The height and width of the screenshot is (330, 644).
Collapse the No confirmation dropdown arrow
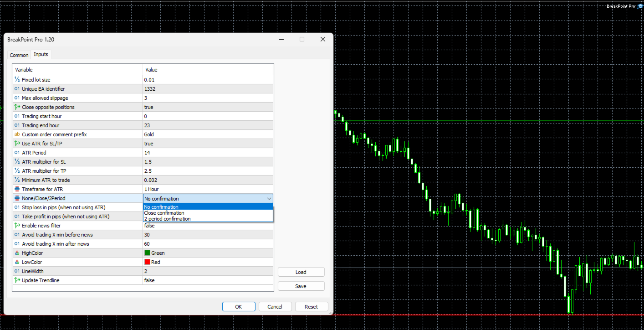pyautogui.click(x=269, y=198)
